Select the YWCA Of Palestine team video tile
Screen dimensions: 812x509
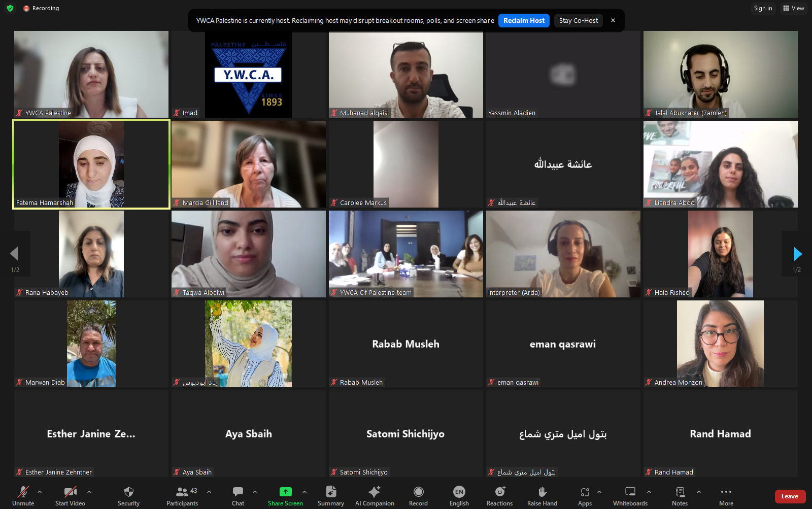point(406,254)
